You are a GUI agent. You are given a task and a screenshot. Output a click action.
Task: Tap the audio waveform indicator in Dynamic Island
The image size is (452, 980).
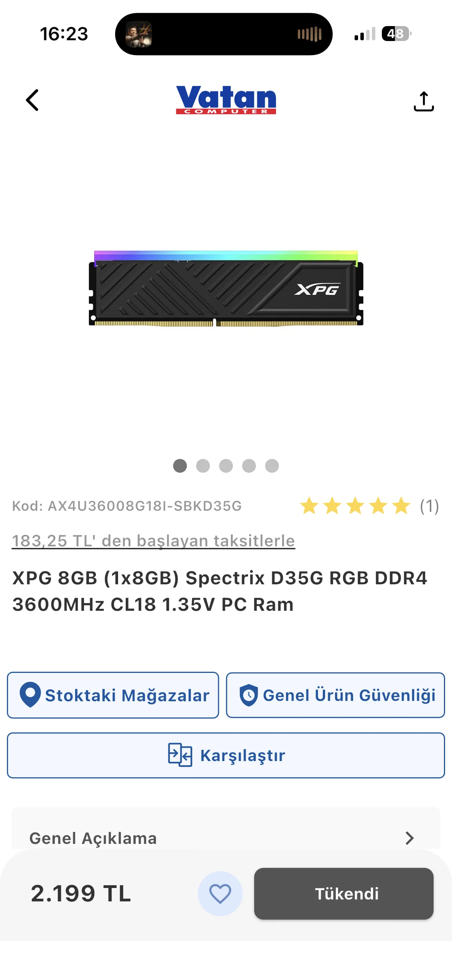pos(309,34)
